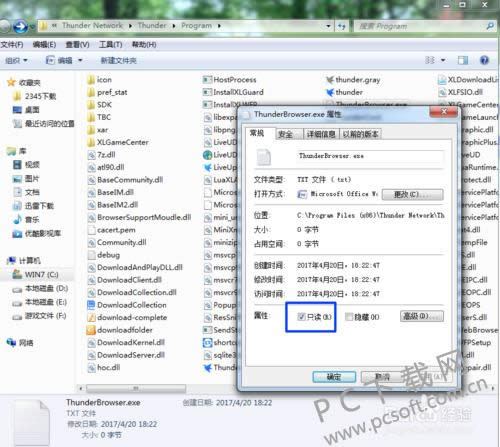The image size is (500, 447).
Task: Click the 确定 OK button
Action: 334,377
